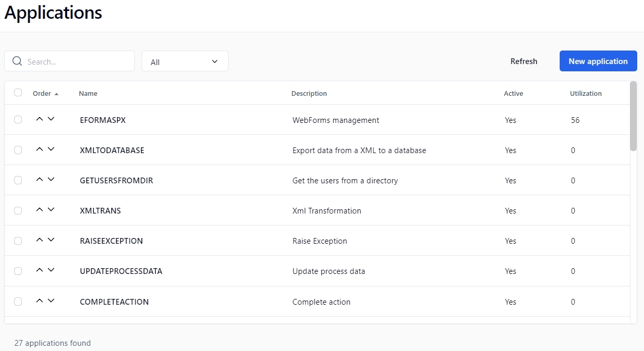The image size is (644, 351).
Task: Focus the Search input field
Action: [x=78, y=61]
